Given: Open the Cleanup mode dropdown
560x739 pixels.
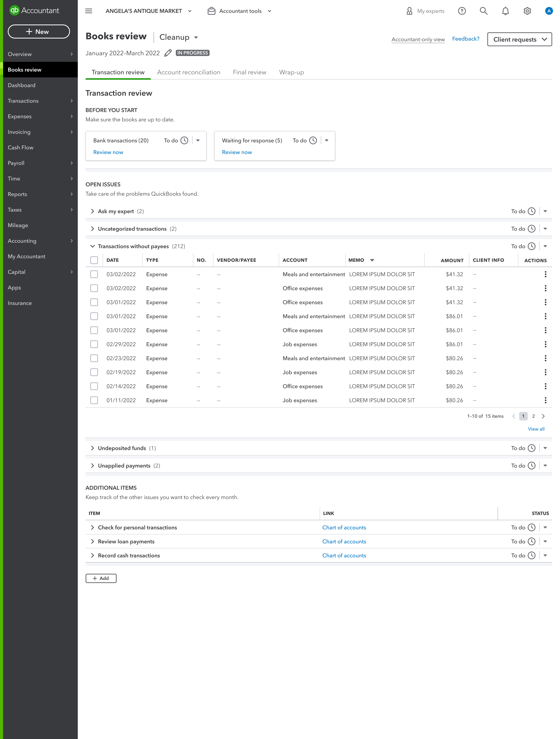Looking at the screenshot, I should [x=179, y=37].
